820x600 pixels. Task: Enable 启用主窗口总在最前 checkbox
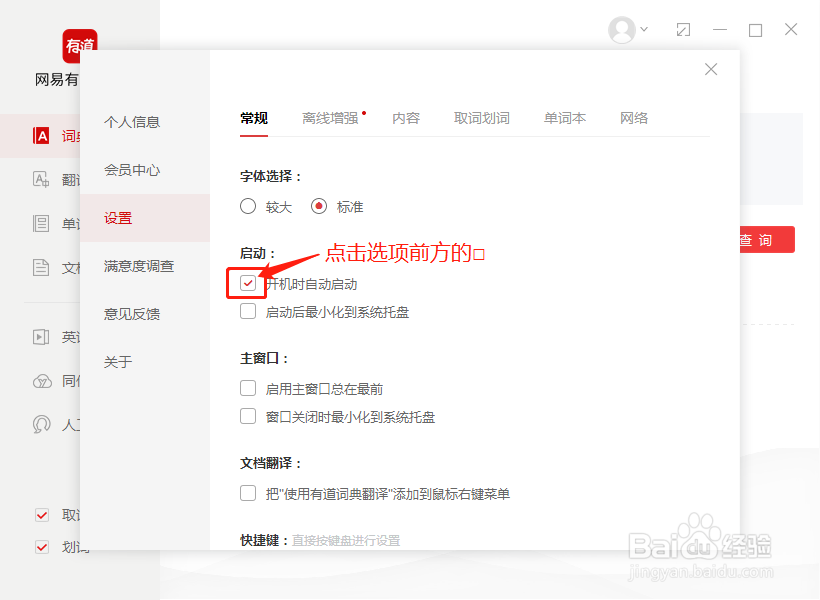pos(248,388)
